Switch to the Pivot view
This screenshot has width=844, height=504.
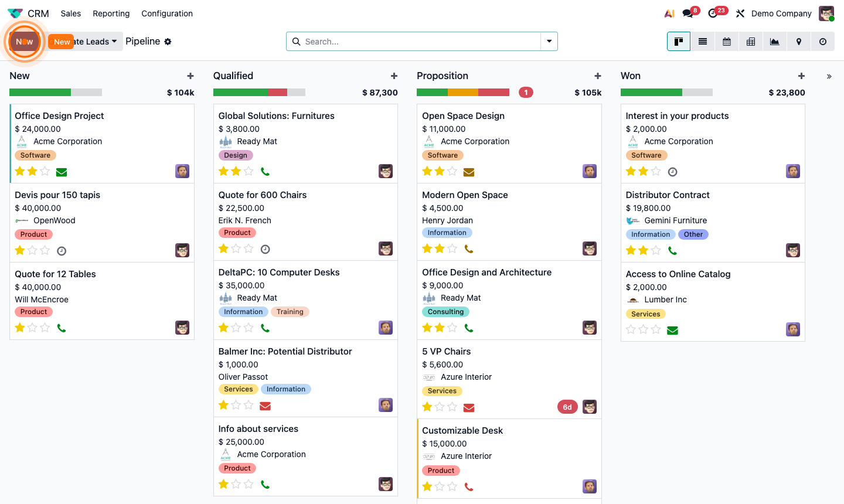(x=750, y=42)
